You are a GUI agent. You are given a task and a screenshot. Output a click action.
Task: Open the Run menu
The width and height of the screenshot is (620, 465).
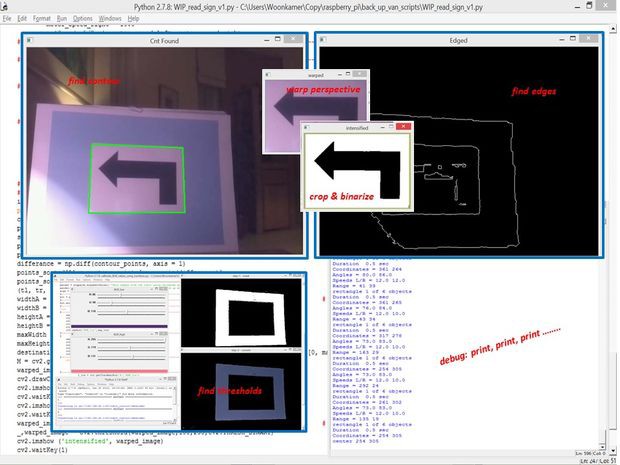[x=62, y=19]
